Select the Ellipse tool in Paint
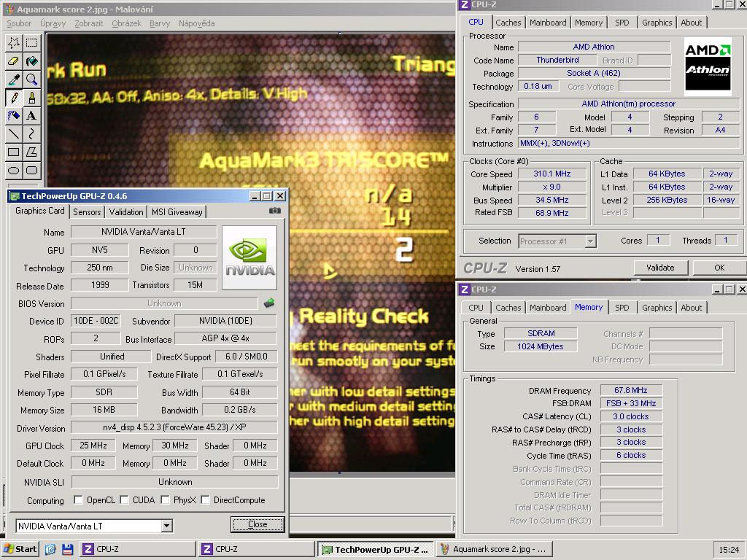 tap(14, 171)
